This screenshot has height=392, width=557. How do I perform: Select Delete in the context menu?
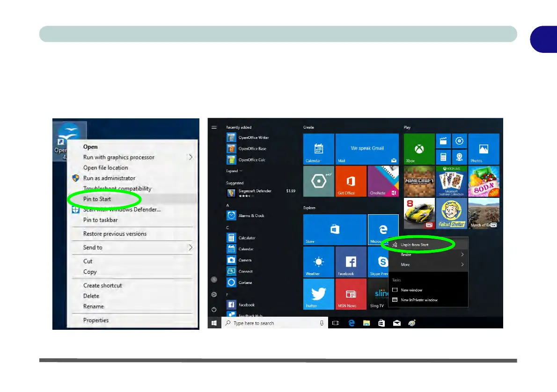tap(91, 296)
